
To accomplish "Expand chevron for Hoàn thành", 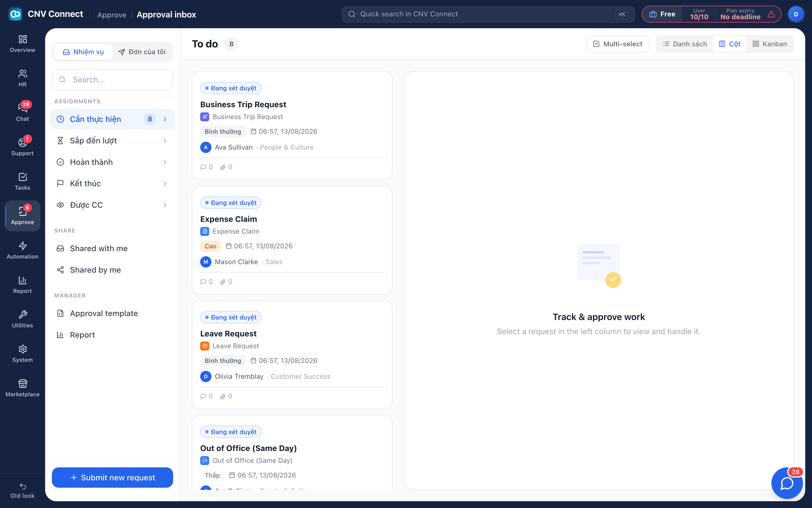I will pyautogui.click(x=165, y=162).
